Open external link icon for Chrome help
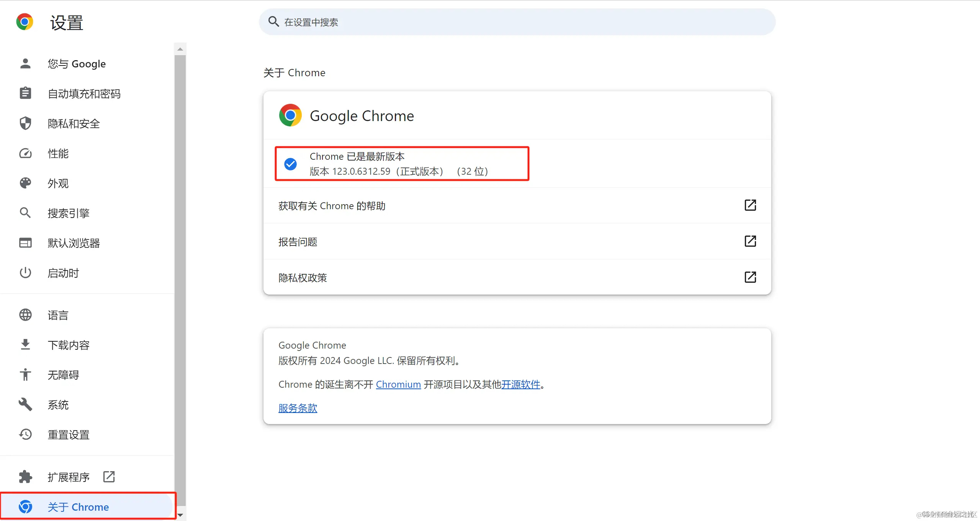Screen dimensions: 980x521 tap(750, 205)
